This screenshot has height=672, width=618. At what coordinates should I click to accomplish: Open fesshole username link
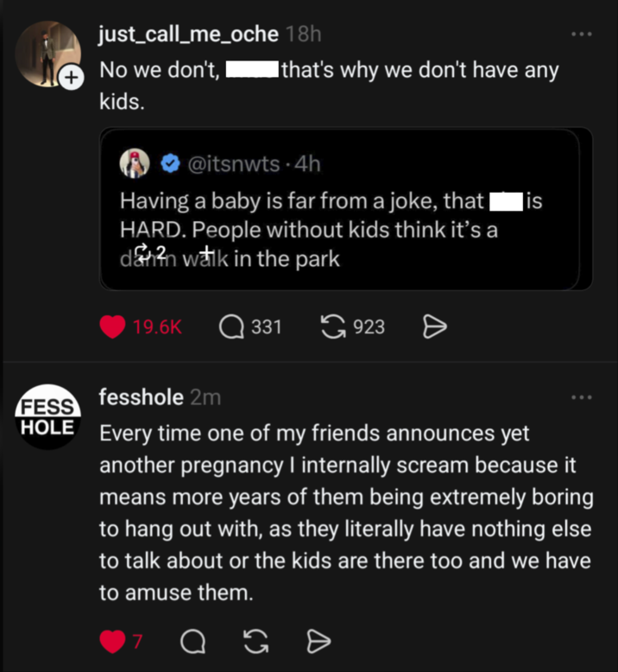tap(142, 397)
